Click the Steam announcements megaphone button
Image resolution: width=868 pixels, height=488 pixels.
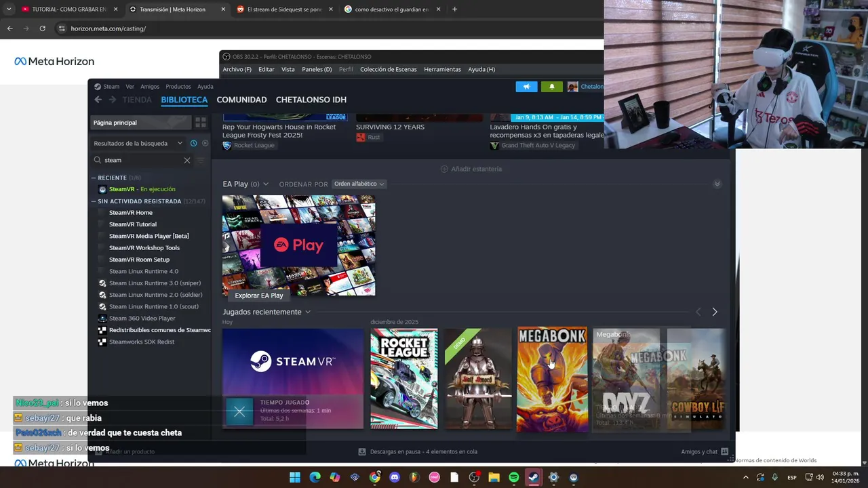tap(526, 87)
